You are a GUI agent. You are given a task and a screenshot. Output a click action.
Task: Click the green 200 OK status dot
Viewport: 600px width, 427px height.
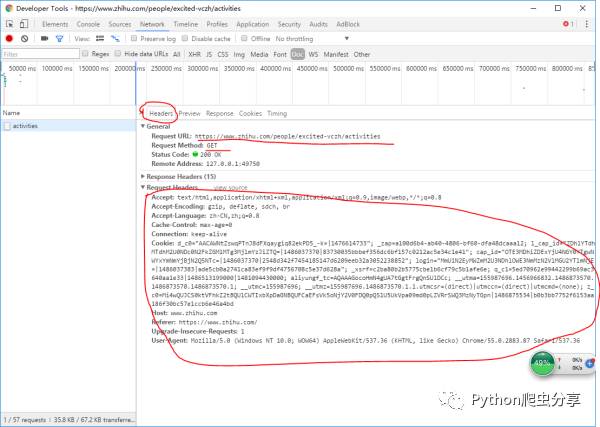click(x=195, y=154)
